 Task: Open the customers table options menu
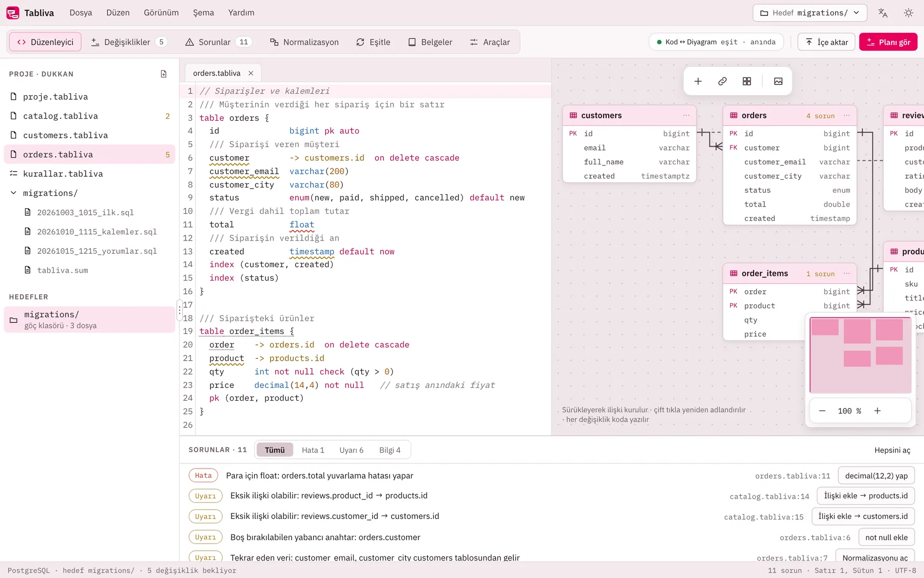(686, 116)
